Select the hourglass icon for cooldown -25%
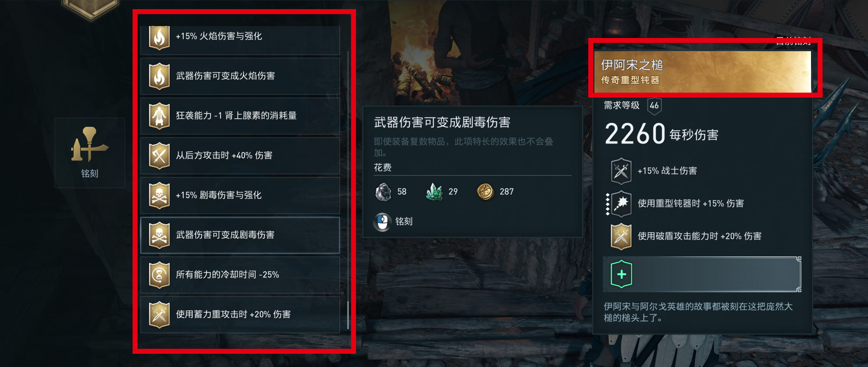The height and width of the screenshot is (367, 868). click(x=159, y=274)
